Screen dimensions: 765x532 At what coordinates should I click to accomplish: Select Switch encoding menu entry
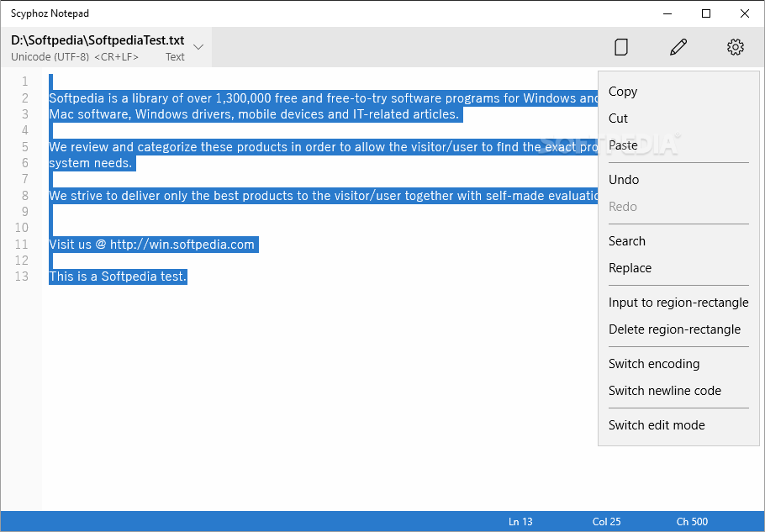[x=654, y=364]
